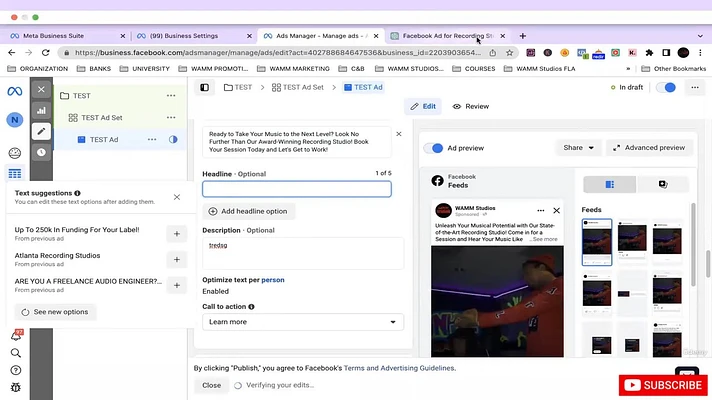Add the 'ARE YOU A FREELANCE AUDIO ENGINEER' suggestion

point(177,285)
